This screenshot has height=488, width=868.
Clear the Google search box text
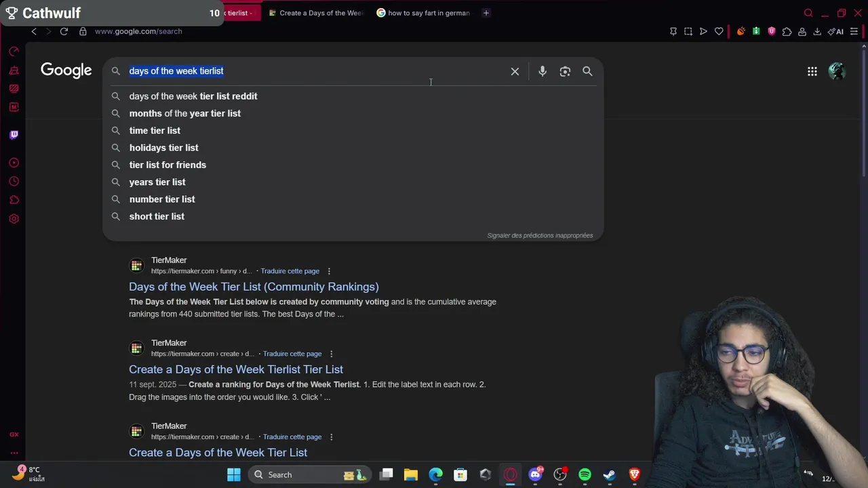[515, 71]
